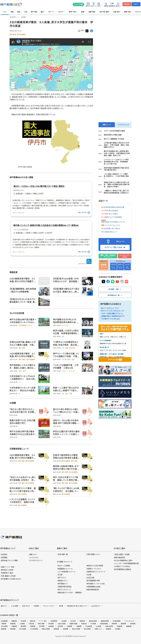Open the official Instagram icon
Screen dimensions: 141x644
pyautogui.click(x=122, y=281)
